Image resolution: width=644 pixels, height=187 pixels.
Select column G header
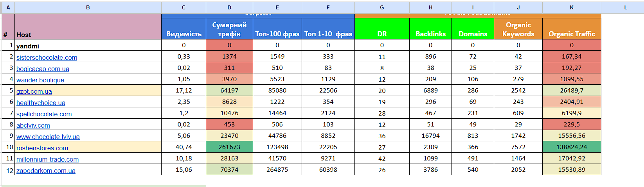click(382, 7)
